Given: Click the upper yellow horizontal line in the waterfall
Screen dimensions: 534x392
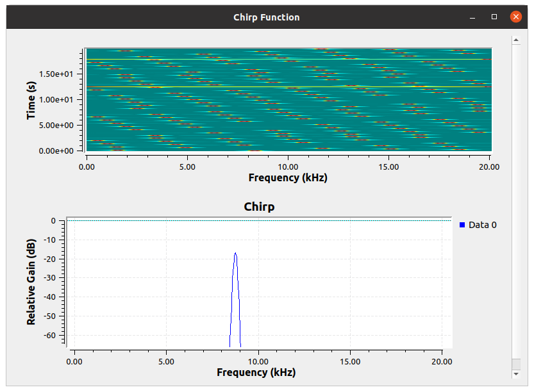Looking at the screenshot, I should pos(288,60).
